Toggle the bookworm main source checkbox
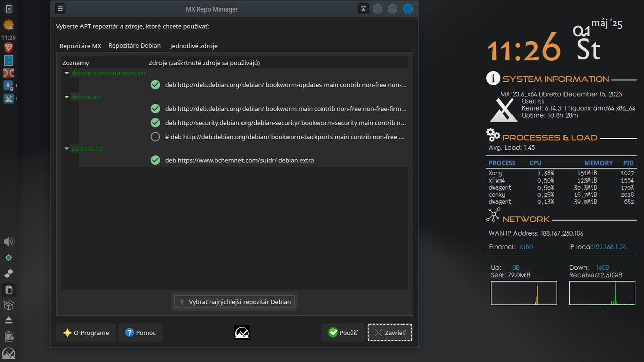 155,109
